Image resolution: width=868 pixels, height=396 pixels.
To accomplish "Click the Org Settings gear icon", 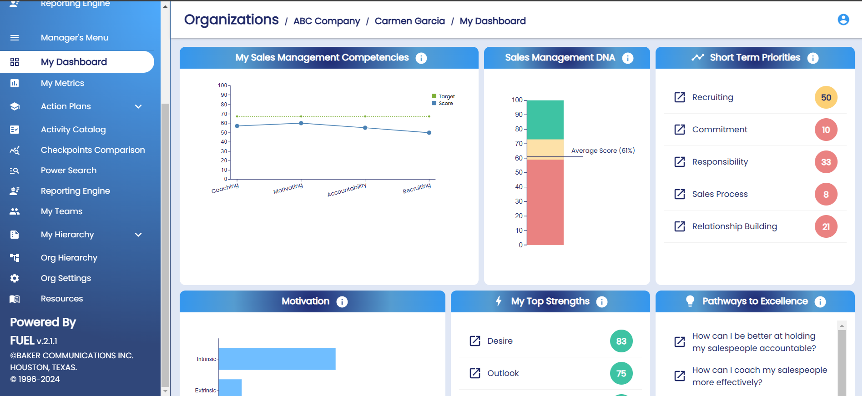I will point(15,278).
